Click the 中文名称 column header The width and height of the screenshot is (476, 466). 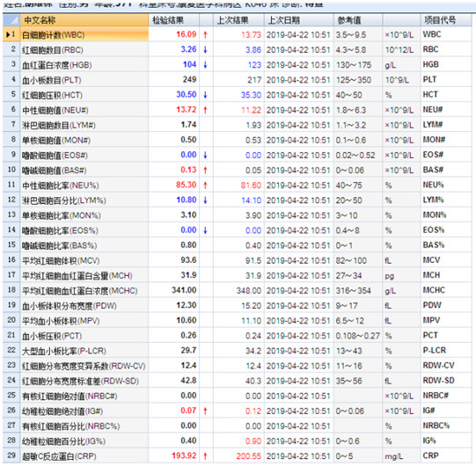[x=84, y=20]
